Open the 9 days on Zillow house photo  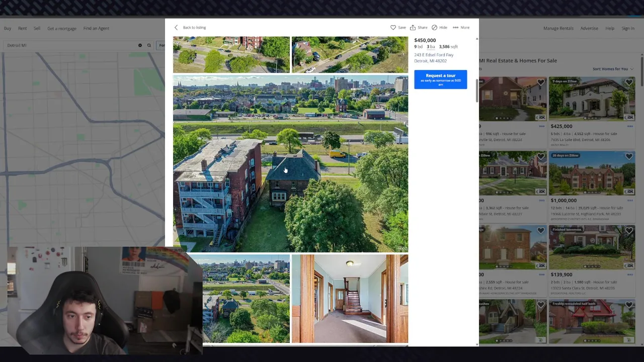coord(592,99)
